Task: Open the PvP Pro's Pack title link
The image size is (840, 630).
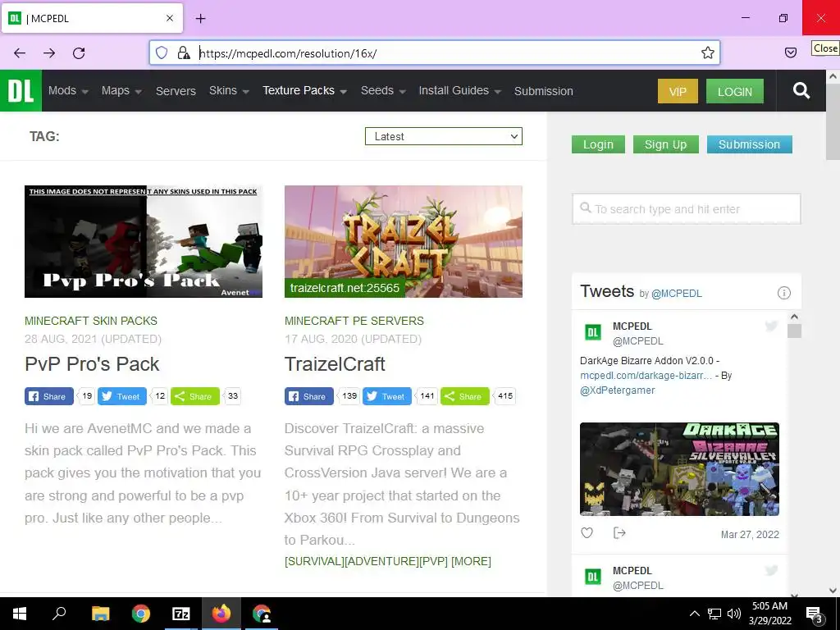Action: click(92, 364)
